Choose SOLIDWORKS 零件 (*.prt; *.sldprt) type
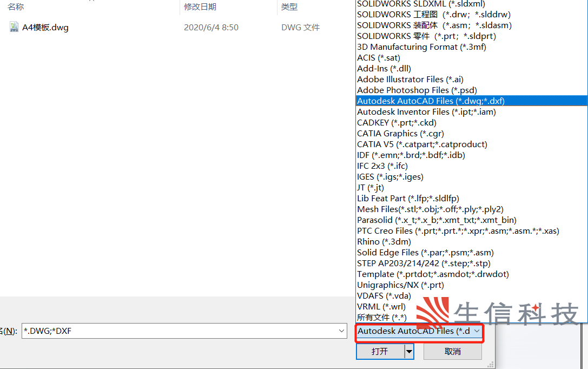 tap(471, 36)
